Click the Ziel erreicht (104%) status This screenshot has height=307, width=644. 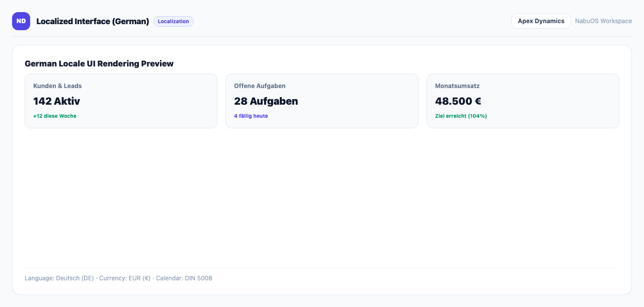pos(461,116)
